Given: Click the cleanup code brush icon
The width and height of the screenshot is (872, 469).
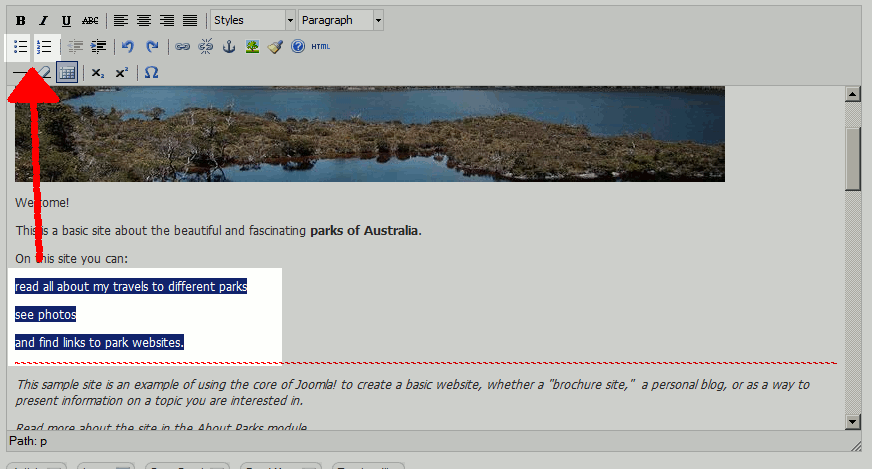Looking at the screenshot, I should [275, 46].
